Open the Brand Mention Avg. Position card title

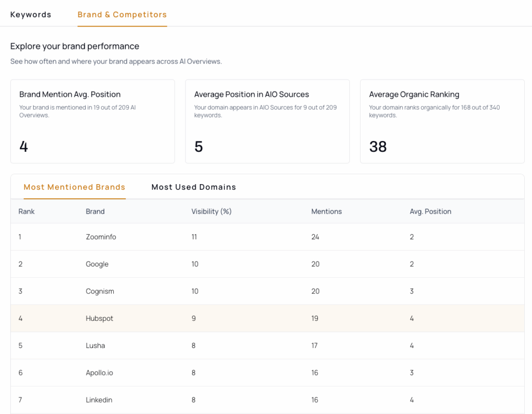70,95
